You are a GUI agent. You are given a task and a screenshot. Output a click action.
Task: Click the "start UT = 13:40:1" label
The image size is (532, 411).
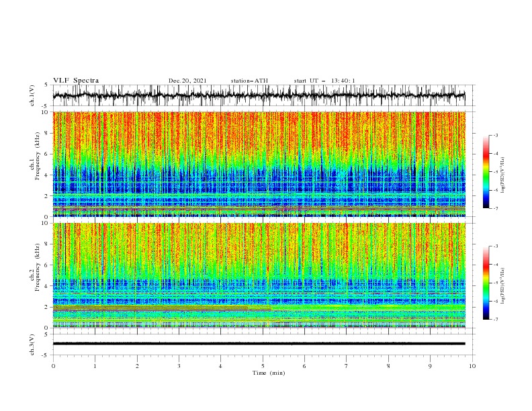point(324,81)
